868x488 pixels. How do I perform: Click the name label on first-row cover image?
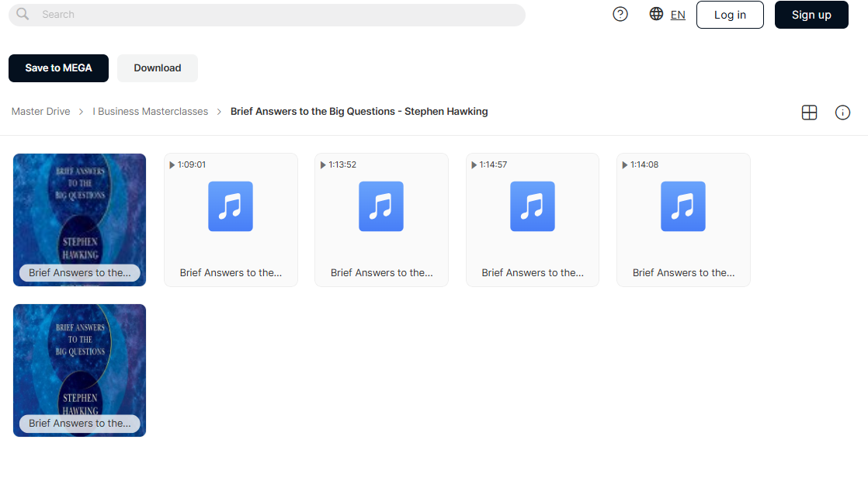pos(80,273)
